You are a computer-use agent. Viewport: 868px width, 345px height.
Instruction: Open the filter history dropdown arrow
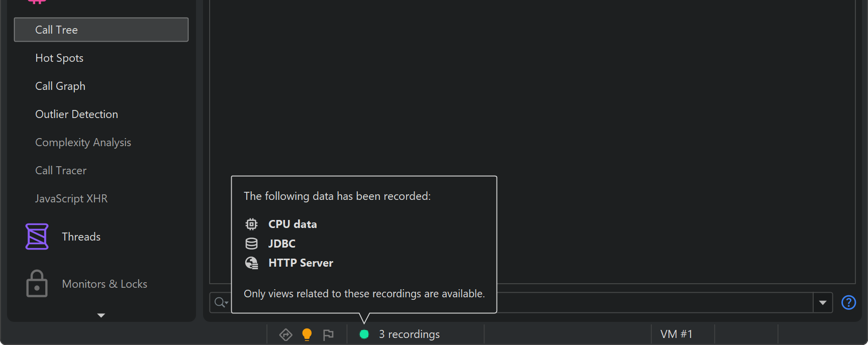click(x=823, y=302)
